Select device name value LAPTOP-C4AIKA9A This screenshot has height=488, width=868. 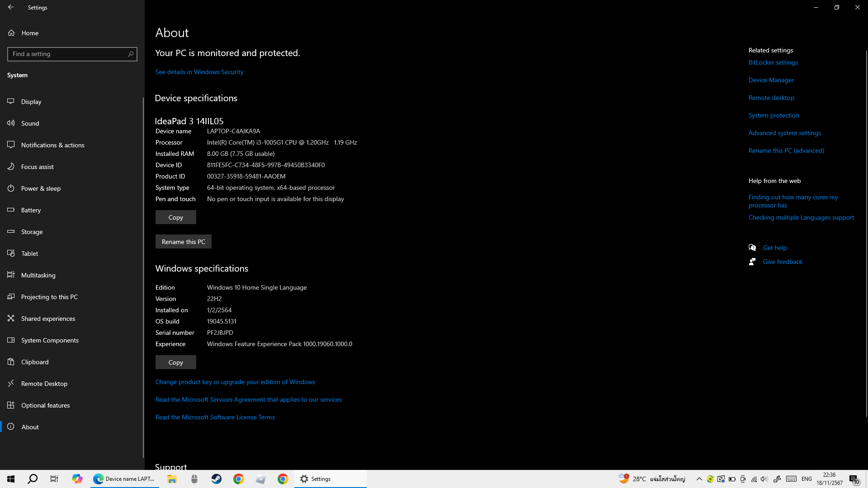(233, 131)
